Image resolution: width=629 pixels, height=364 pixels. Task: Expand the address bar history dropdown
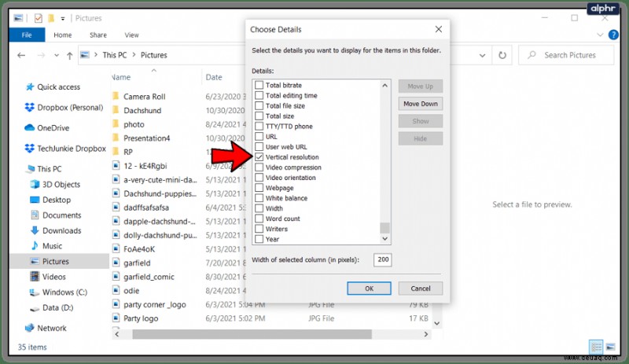coord(482,55)
